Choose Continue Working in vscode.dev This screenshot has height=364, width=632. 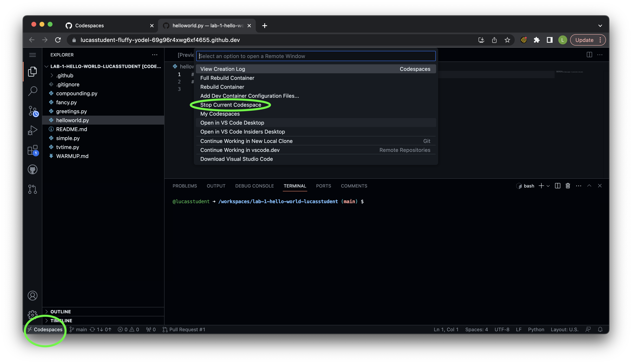[316, 150]
